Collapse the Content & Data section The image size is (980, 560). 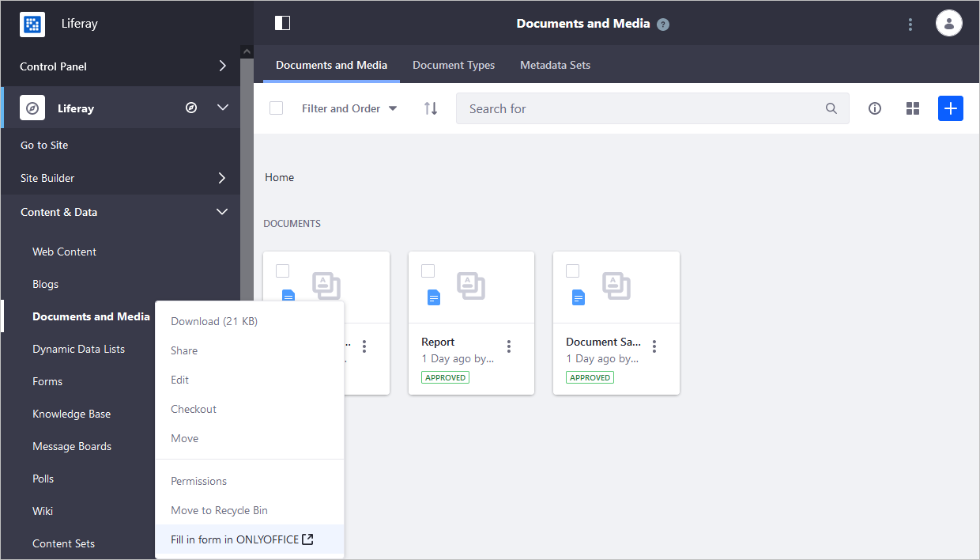(222, 212)
